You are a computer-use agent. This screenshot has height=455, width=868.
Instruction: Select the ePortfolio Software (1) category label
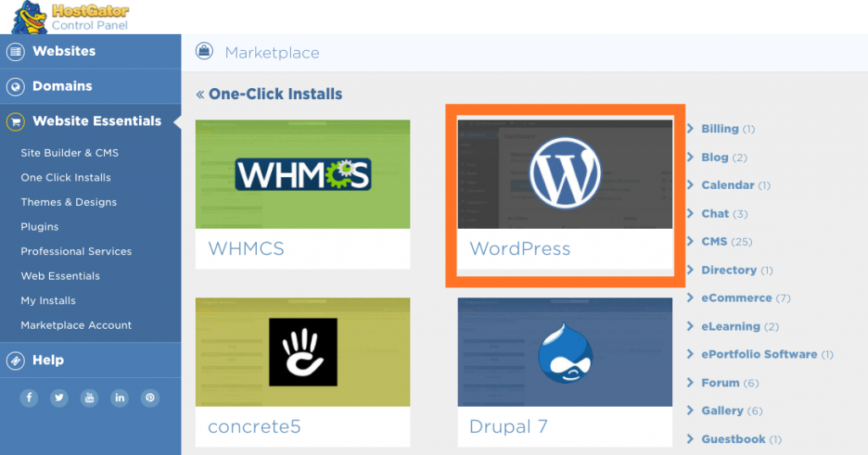767,354
